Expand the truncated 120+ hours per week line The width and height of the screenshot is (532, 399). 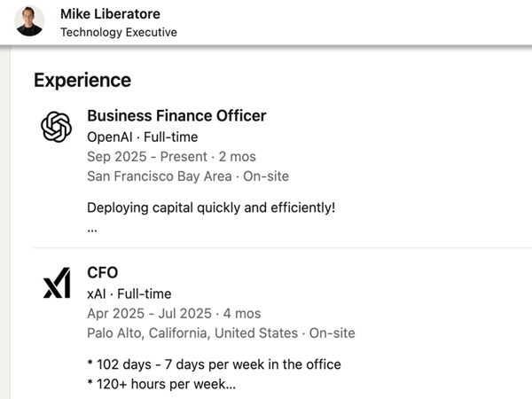161,384
